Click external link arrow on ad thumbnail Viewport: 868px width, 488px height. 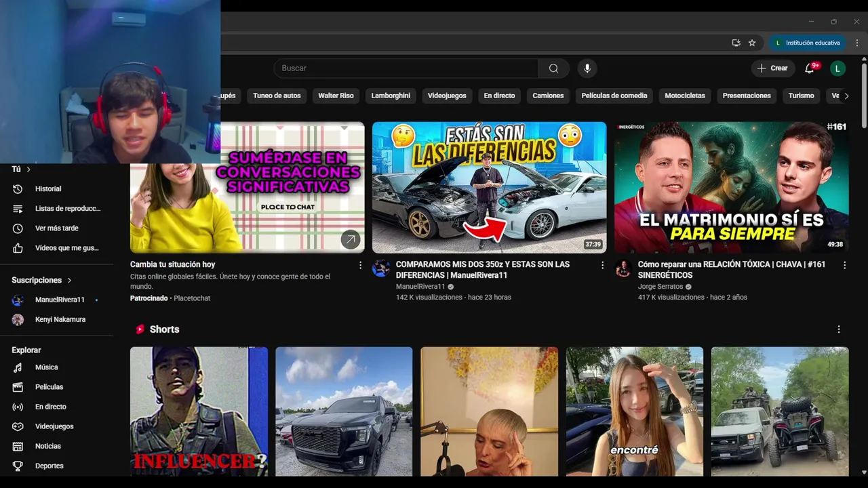point(351,239)
